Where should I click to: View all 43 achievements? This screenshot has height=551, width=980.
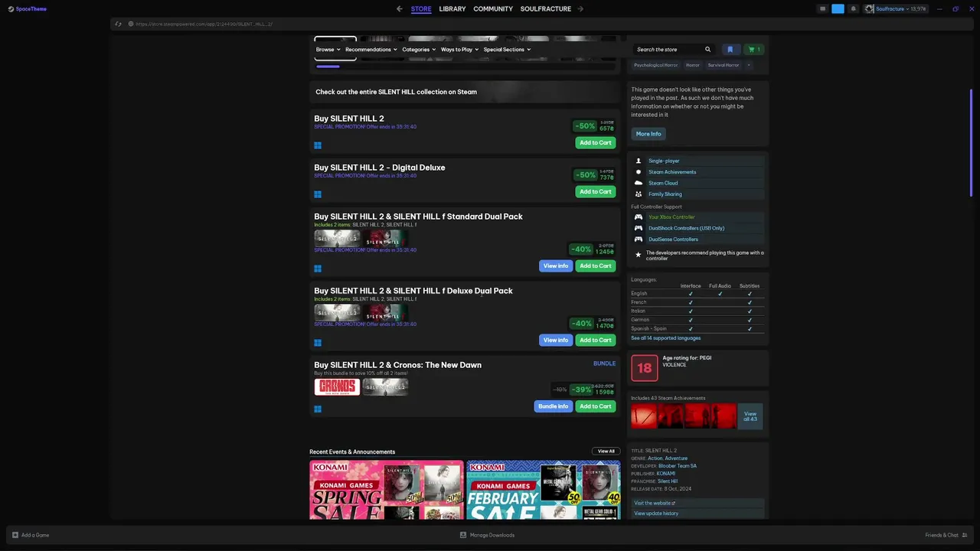coord(750,416)
